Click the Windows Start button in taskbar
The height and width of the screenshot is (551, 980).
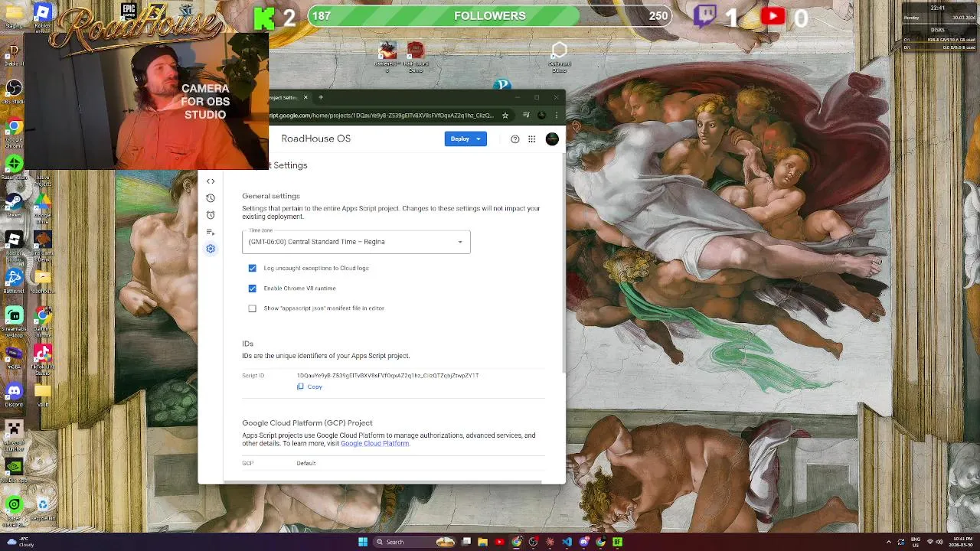[x=363, y=542]
